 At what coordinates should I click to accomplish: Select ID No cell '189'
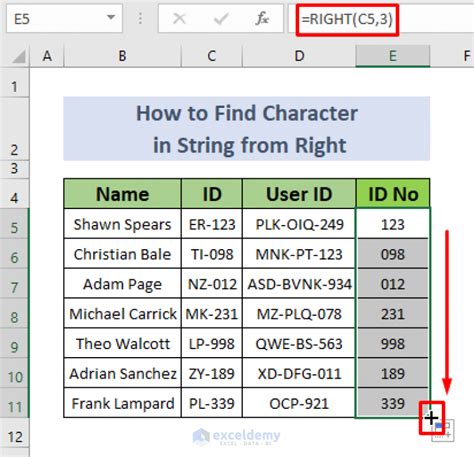click(x=393, y=373)
